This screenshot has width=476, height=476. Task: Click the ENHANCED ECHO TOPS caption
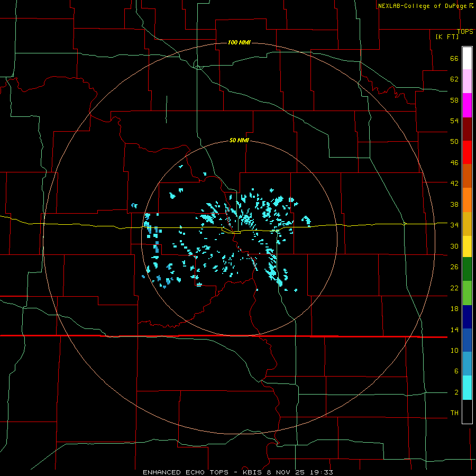[186, 472]
